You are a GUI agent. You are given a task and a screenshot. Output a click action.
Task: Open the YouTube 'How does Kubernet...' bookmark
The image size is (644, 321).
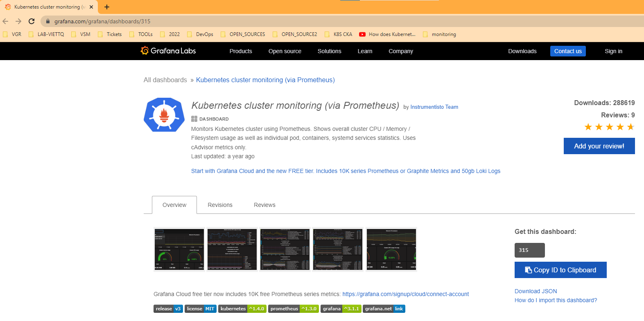(387, 34)
